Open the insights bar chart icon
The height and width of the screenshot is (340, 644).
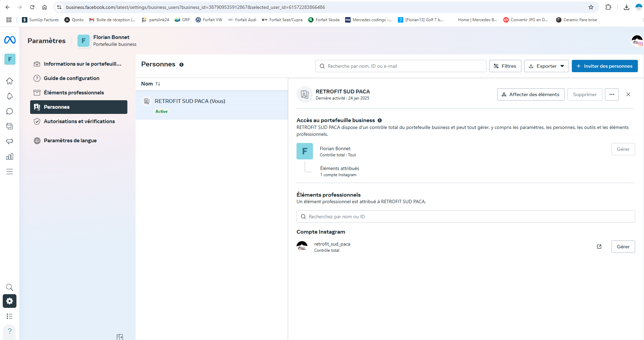click(x=10, y=156)
